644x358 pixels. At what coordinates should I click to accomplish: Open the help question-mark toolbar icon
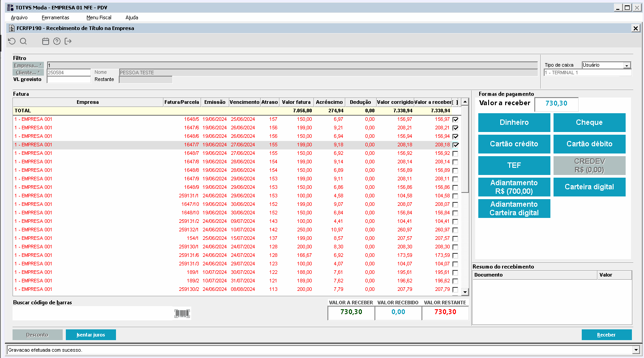tap(57, 41)
